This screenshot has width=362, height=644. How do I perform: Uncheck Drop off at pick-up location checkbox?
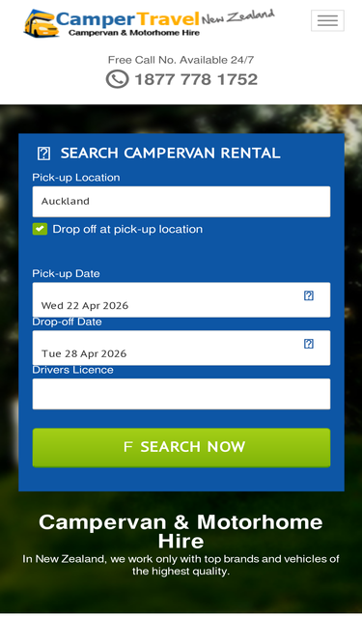point(40,229)
